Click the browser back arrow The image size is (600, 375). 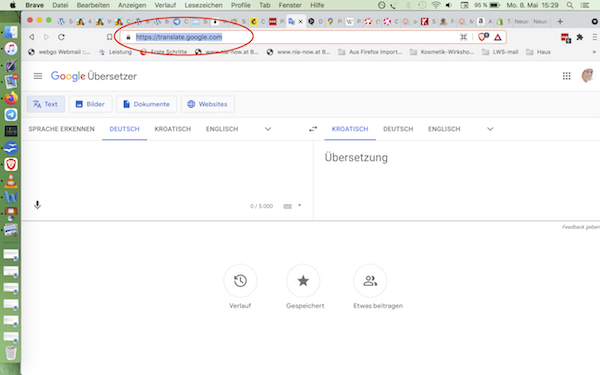pos(32,37)
